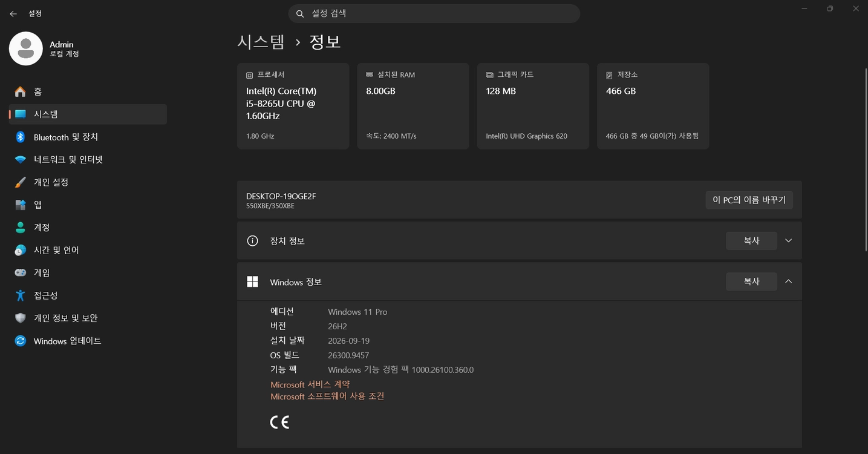Open Windows 업데이트 page
The width and height of the screenshot is (868, 454).
88,341
